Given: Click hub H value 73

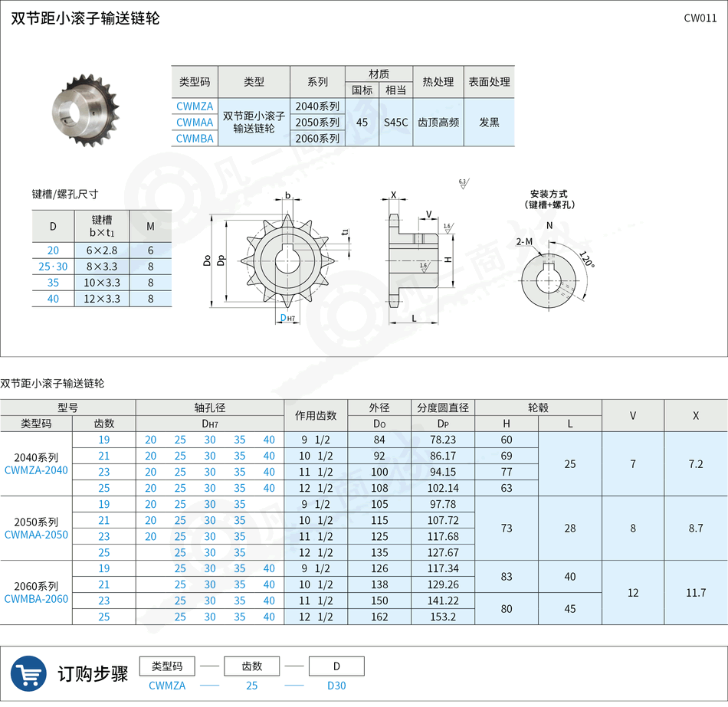Looking at the screenshot, I should (507, 529).
